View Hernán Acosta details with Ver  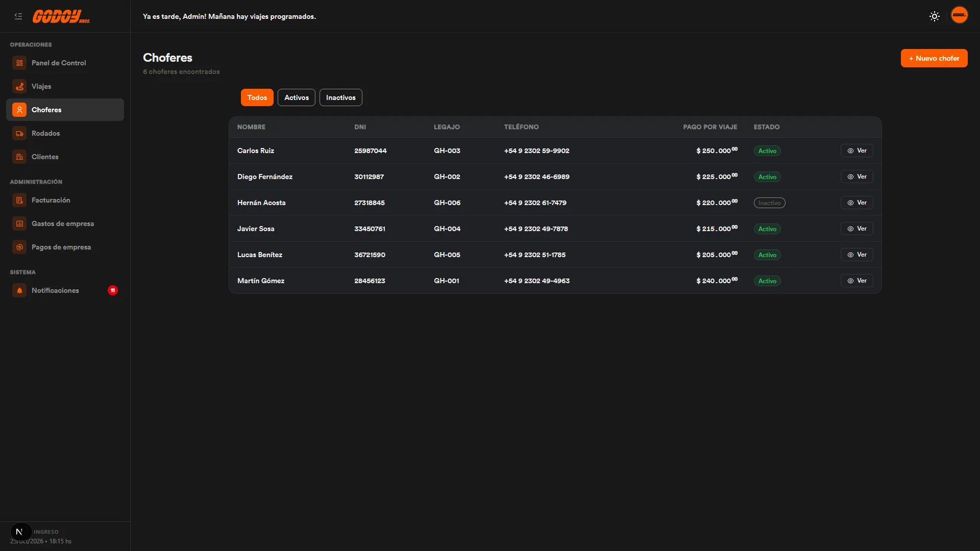[x=856, y=203]
